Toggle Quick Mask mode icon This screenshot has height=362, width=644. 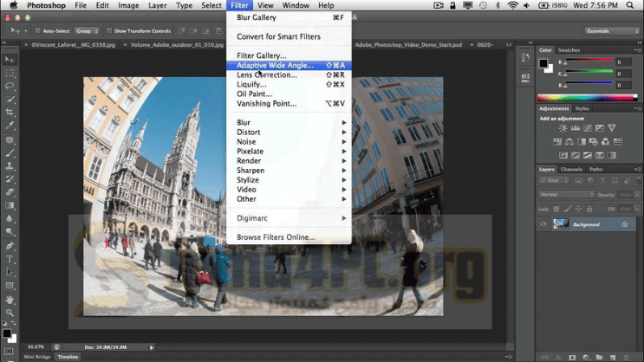click(9, 352)
